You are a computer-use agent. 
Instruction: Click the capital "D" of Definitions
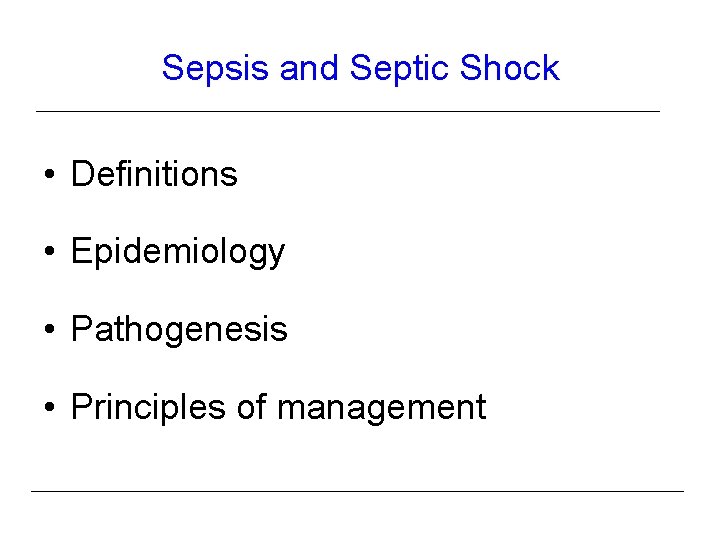click(82, 174)
